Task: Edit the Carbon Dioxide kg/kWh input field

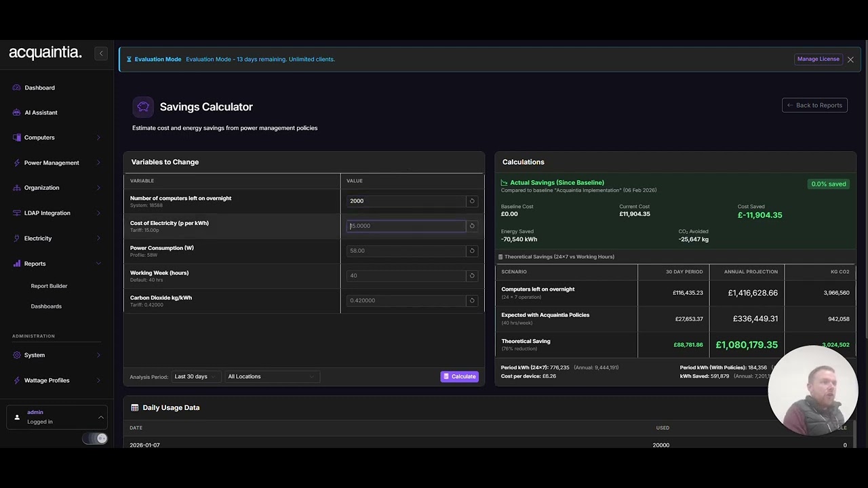Action: click(406, 300)
